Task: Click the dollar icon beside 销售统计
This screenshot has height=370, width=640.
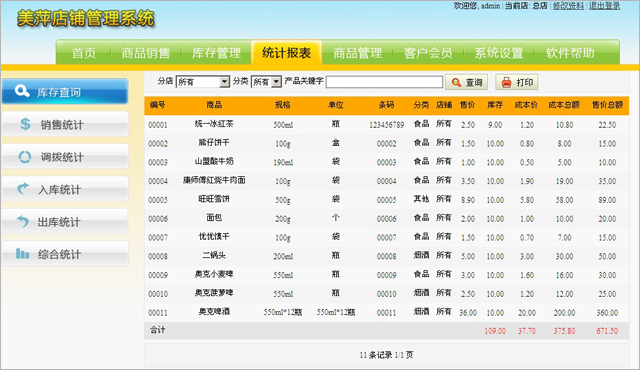Action: click(25, 124)
